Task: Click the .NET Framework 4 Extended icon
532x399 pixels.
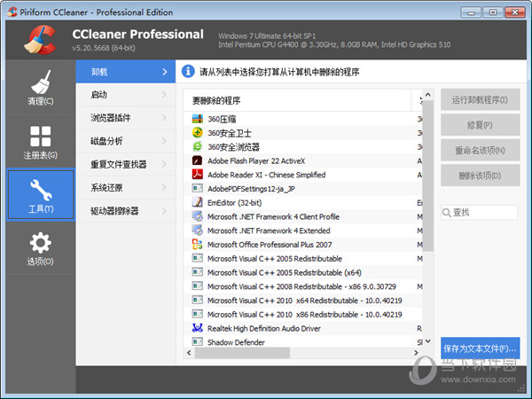Action: (198, 230)
